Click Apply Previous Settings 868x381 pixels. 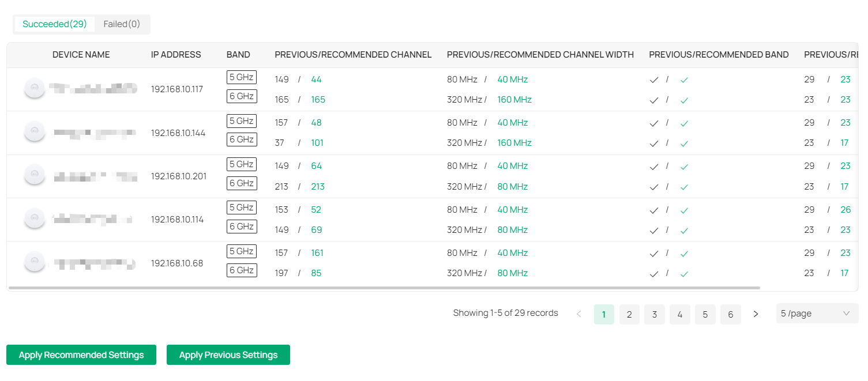[228, 354]
